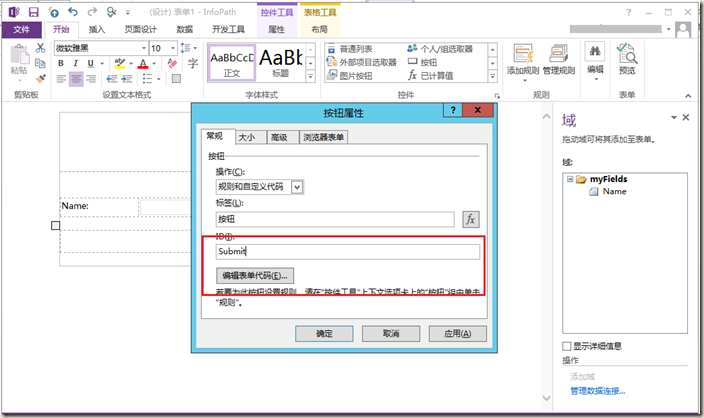The image size is (704, 418).
Task: Click the 取消 cancel button
Action: pos(391,333)
